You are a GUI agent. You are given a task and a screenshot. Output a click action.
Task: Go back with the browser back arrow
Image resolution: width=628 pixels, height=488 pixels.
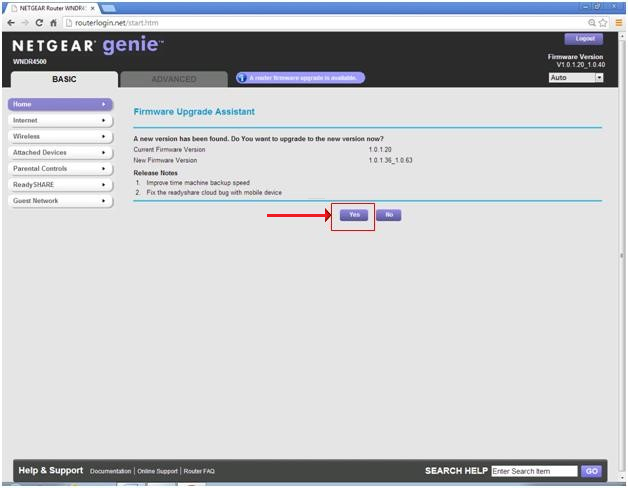pos(11,23)
